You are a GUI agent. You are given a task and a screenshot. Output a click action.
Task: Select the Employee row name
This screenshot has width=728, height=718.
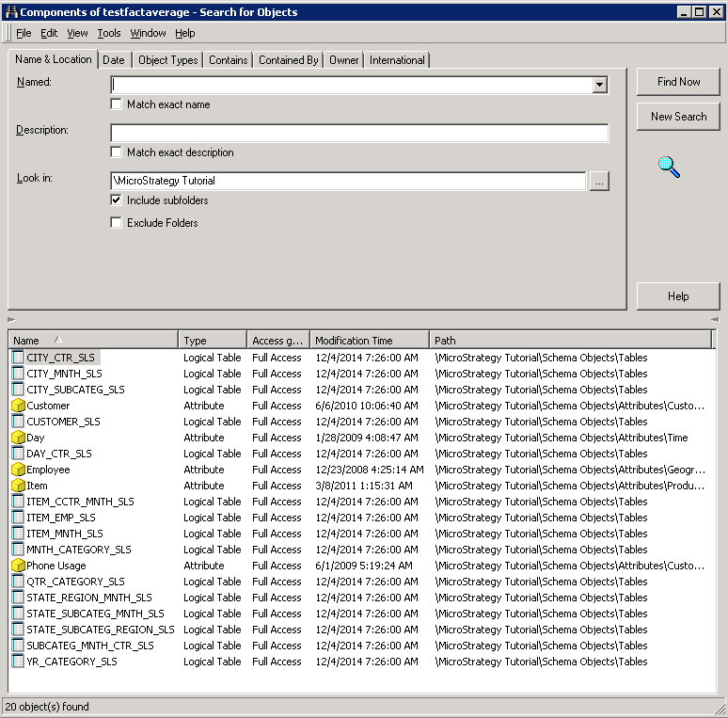[x=48, y=469]
